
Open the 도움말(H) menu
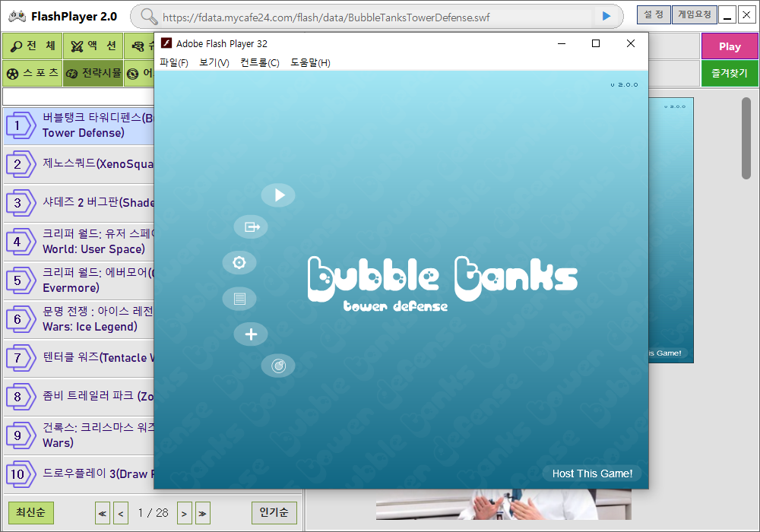pyautogui.click(x=310, y=62)
